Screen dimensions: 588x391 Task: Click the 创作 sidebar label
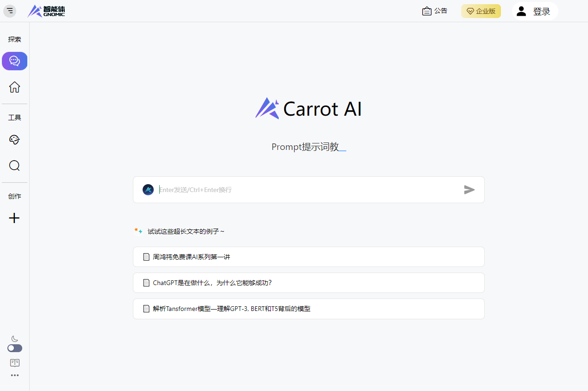coord(15,196)
